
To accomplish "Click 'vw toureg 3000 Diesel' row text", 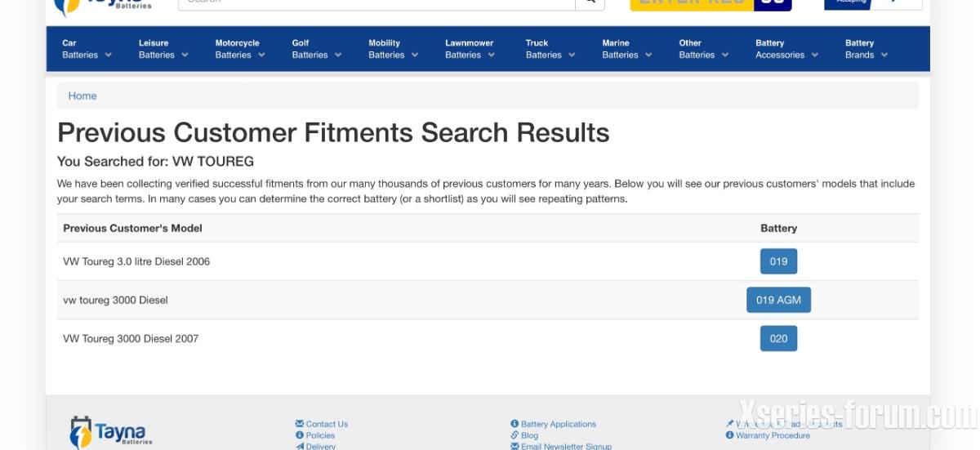I will (x=115, y=300).
